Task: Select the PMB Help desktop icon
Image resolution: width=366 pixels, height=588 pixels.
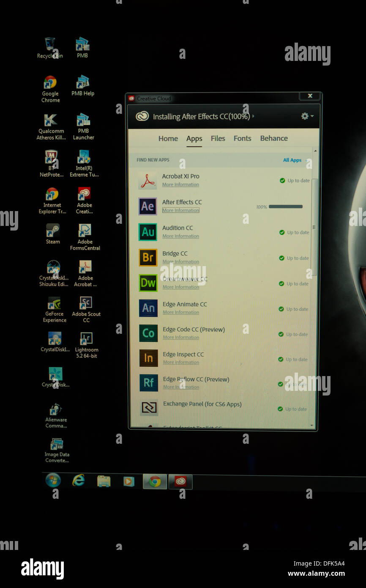Action: tap(83, 86)
